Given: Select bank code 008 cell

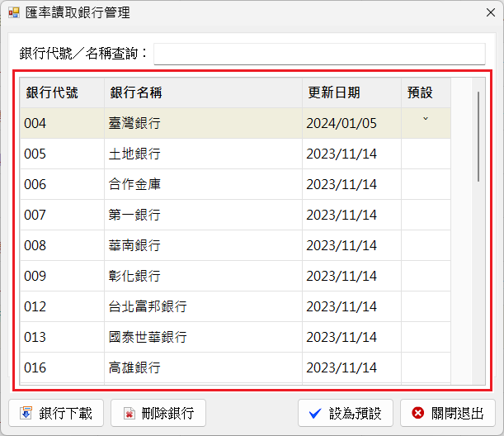Looking at the screenshot, I should click(x=62, y=245).
